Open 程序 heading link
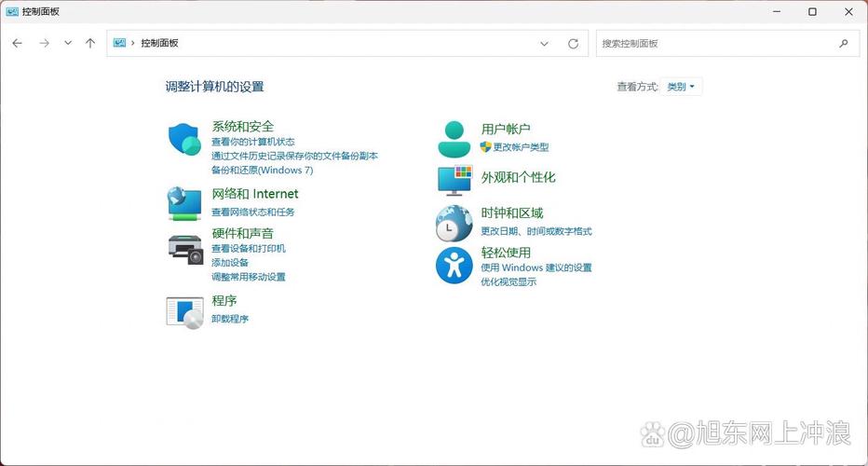 click(224, 301)
